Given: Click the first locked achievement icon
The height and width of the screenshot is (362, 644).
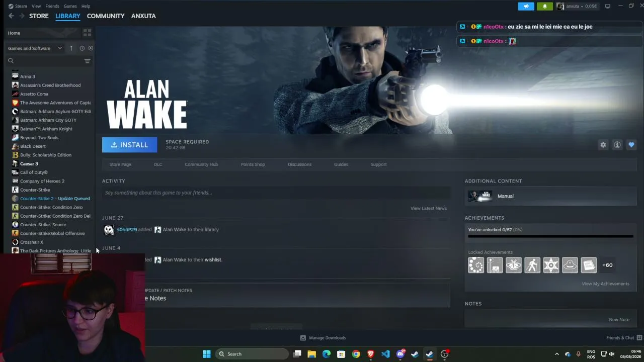Looking at the screenshot, I should (x=476, y=265).
